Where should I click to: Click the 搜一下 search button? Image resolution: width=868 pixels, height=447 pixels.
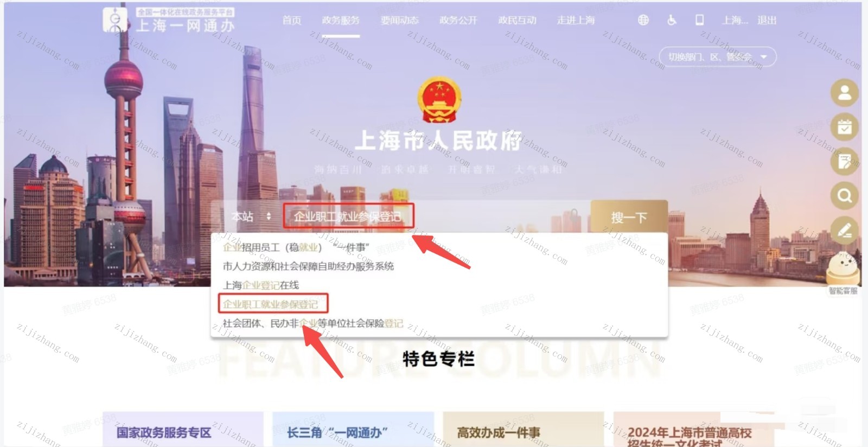[x=629, y=217]
